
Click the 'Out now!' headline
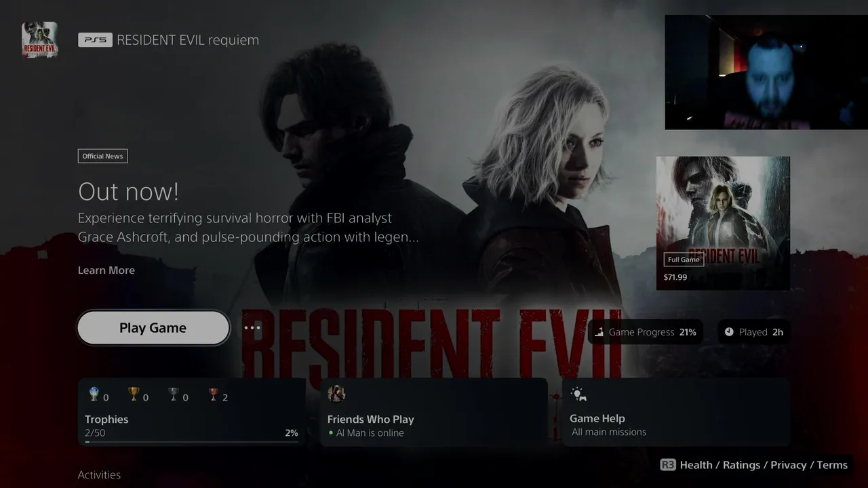[128, 192]
